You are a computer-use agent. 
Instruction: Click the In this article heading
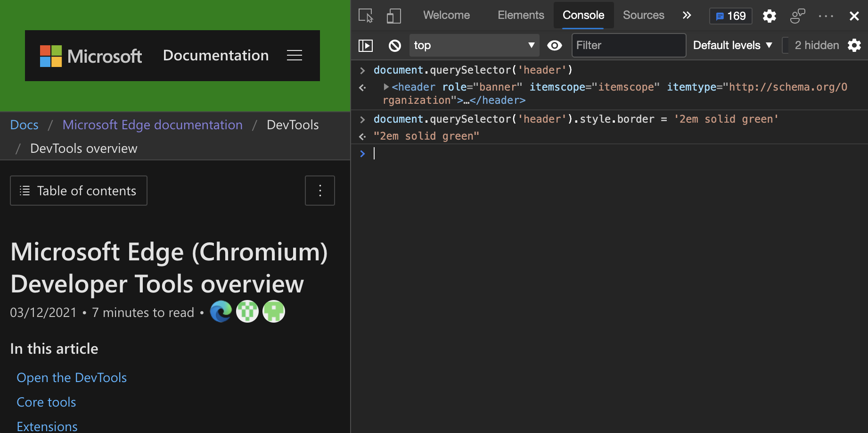(54, 349)
